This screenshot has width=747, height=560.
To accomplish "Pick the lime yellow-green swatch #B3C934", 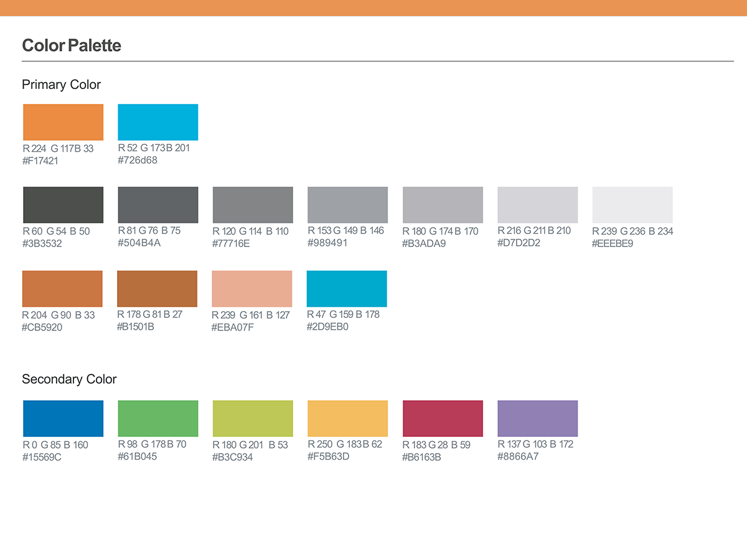I will [253, 418].
